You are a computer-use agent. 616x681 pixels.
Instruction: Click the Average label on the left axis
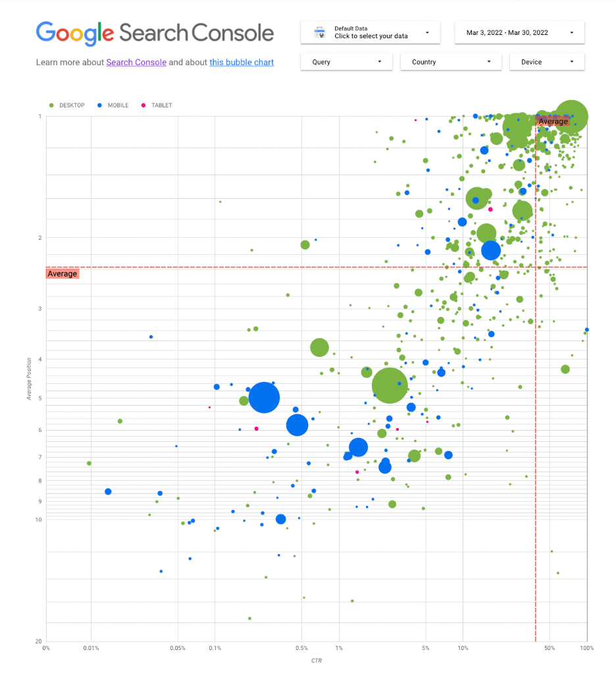click(62, 273)
